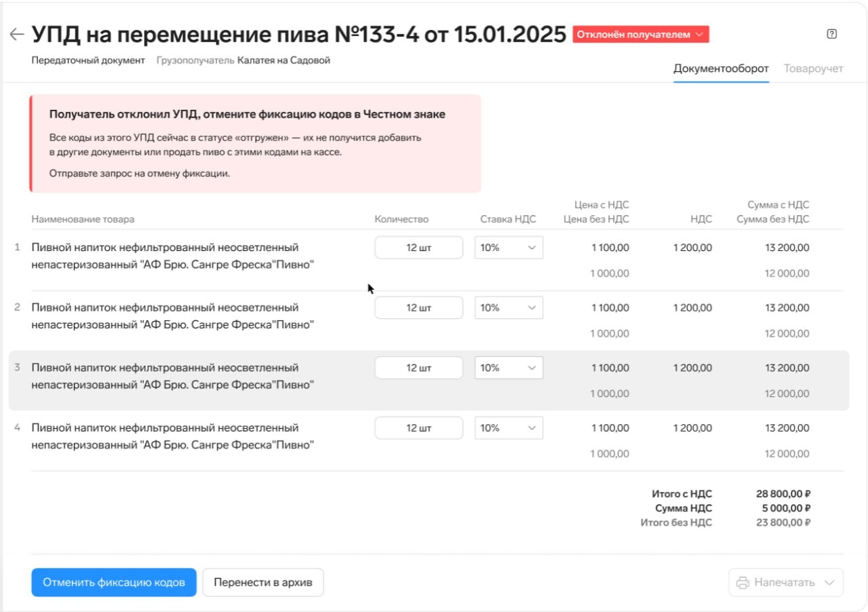
Task: Click Калатея на Садовой consignee name
Action: click(x=283, y=60)
